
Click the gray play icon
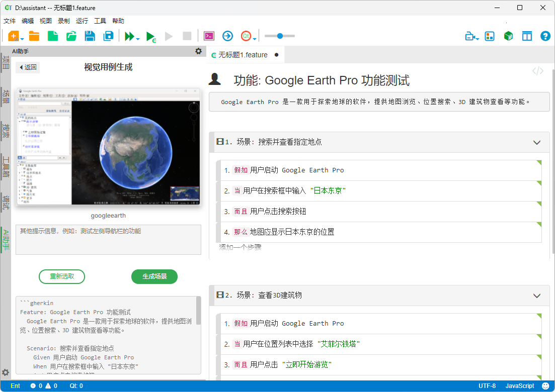169,36
